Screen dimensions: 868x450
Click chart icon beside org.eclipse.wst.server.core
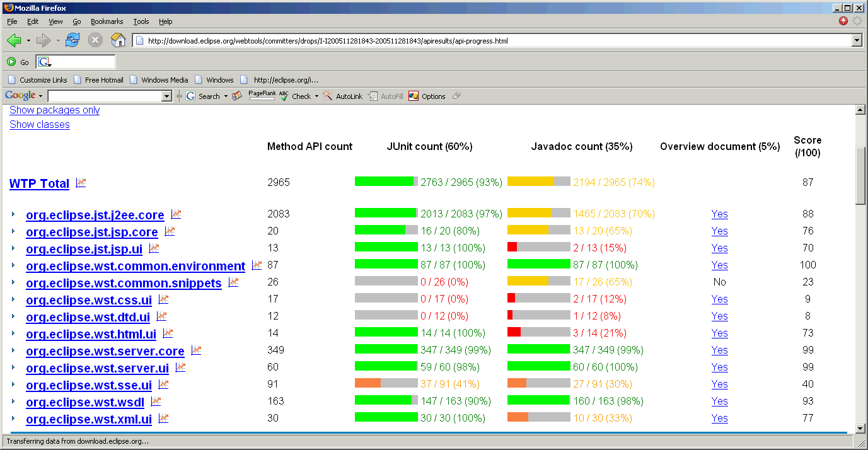coord(196,350)
